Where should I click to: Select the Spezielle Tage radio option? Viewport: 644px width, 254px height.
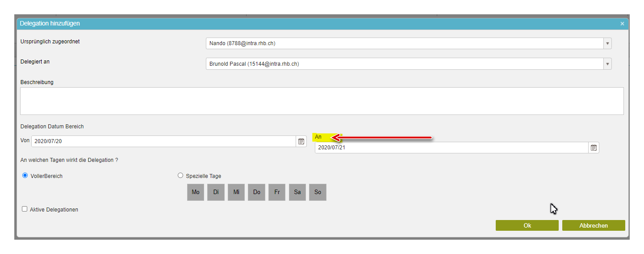click(180, 176)
